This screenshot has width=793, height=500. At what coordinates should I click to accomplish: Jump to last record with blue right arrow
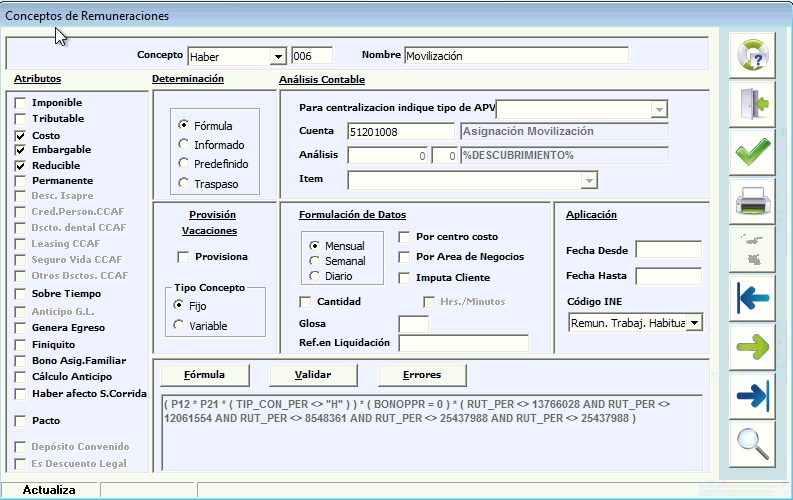(751, 394)
